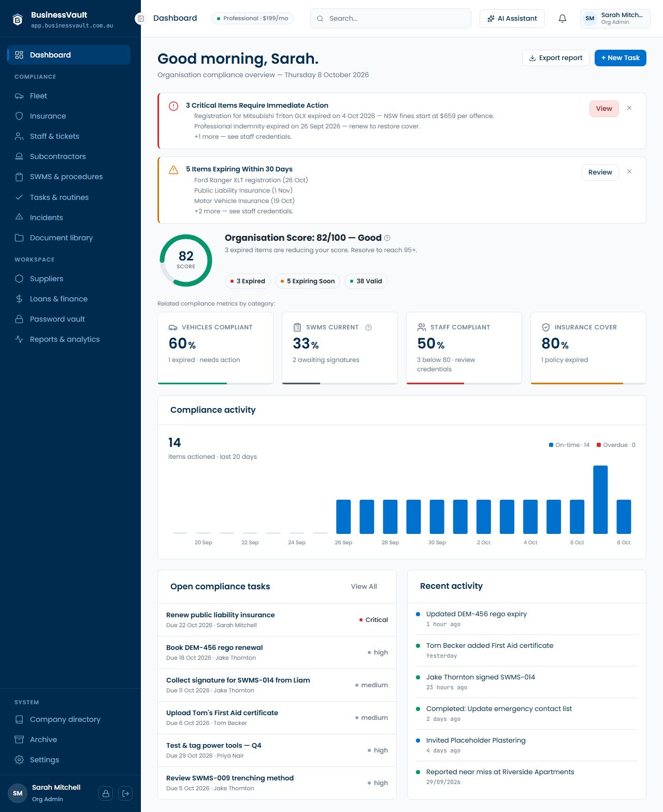View All open compliance tasks
The height and width of the screenshot is (812, 663).
364,587
